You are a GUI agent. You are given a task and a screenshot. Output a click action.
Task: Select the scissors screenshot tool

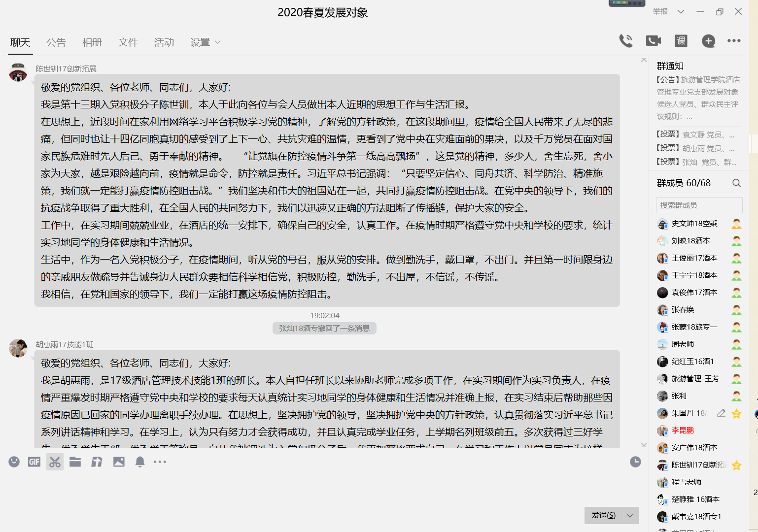click(x=55, y=462)
